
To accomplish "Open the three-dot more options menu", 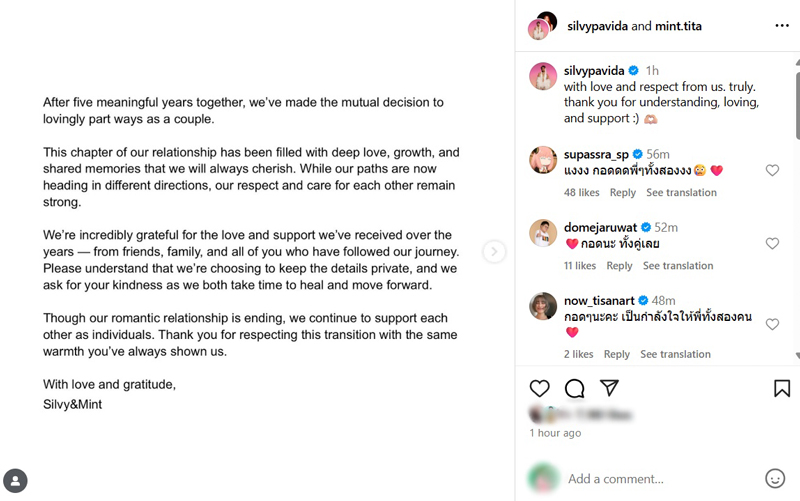I will point(782,26).
